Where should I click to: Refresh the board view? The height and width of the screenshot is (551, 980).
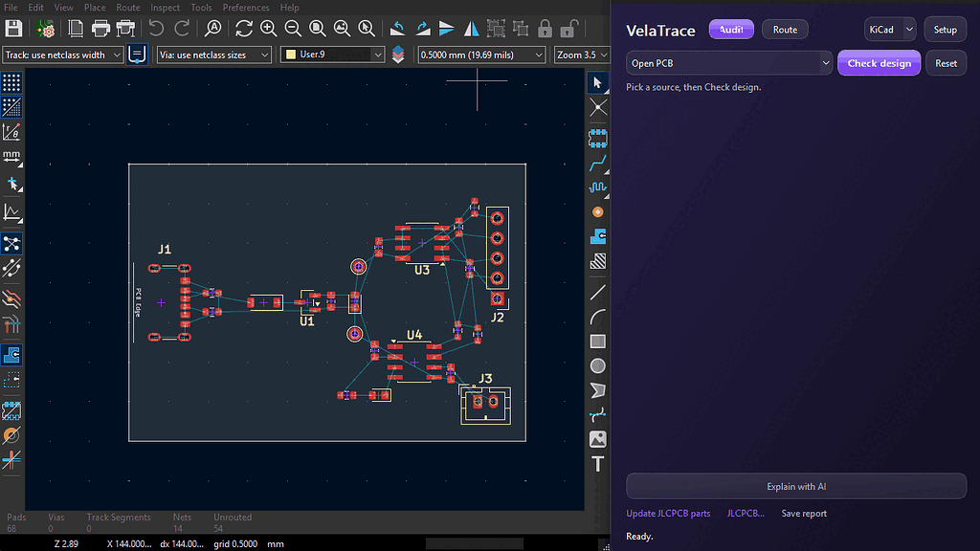point(244,29)
